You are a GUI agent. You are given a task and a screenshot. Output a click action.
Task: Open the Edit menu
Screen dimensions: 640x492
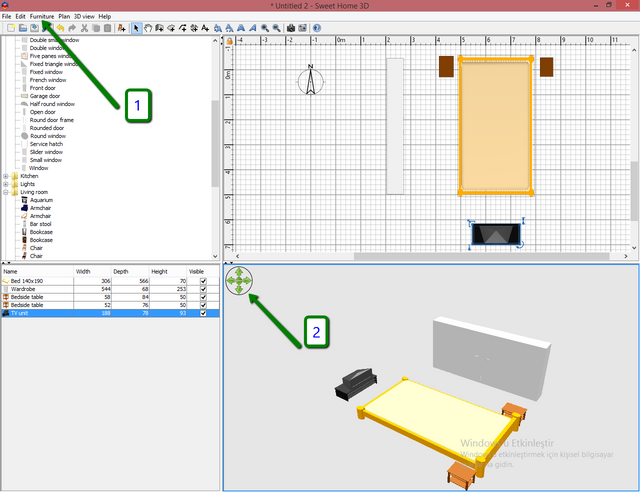coord(20,16)
